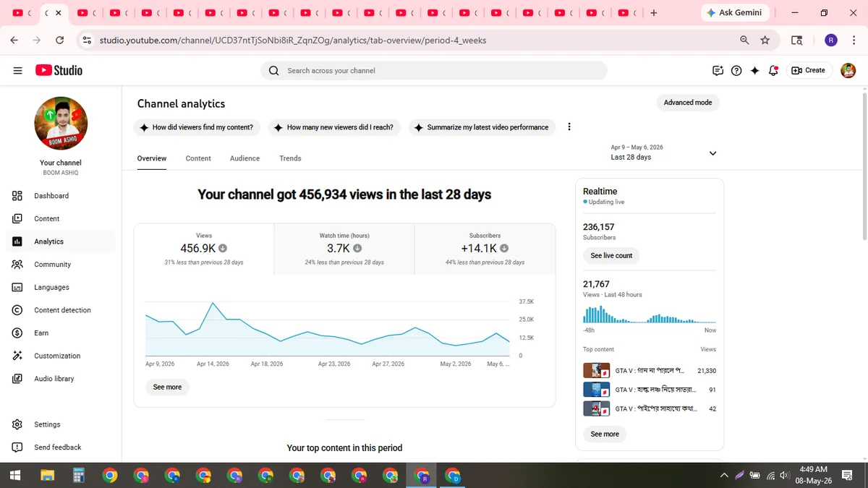The image size is (868, 488).
Task: Open the three-dot more options beside suggestion chips
Action: (569, 127)
